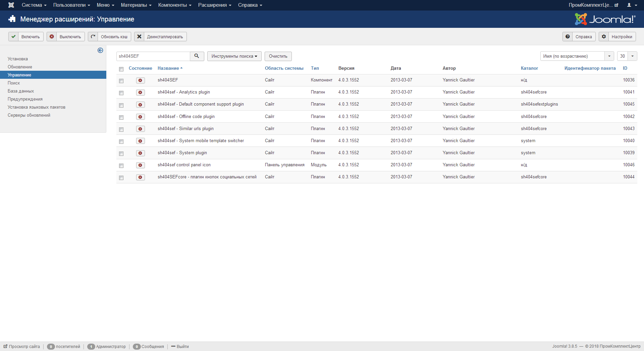Open Установка in the sidebar
This screenshot has width=644, height=351.
tap(18, 59)
